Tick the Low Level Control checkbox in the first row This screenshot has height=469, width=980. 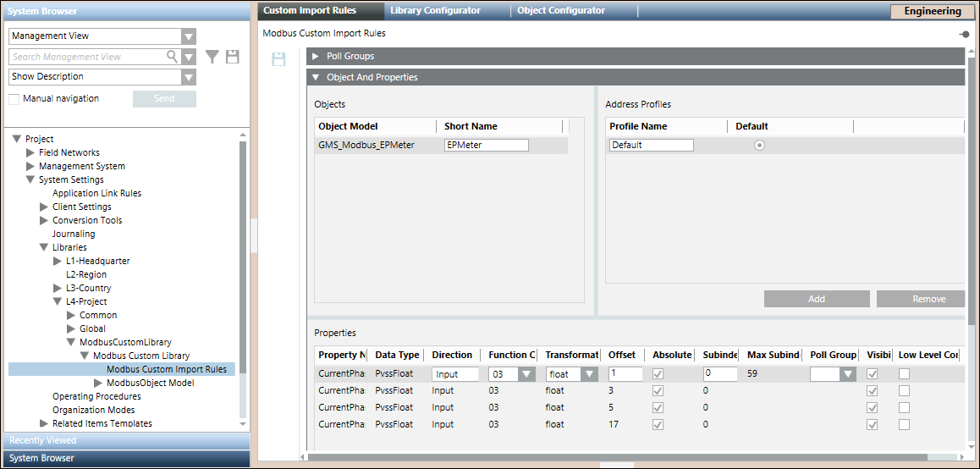click(x=904, y=373)
